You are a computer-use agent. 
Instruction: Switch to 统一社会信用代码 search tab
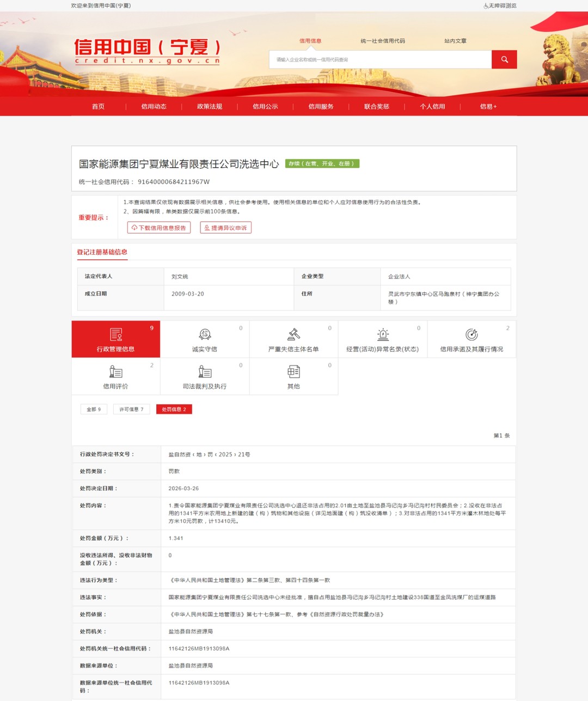click(383, 41)
